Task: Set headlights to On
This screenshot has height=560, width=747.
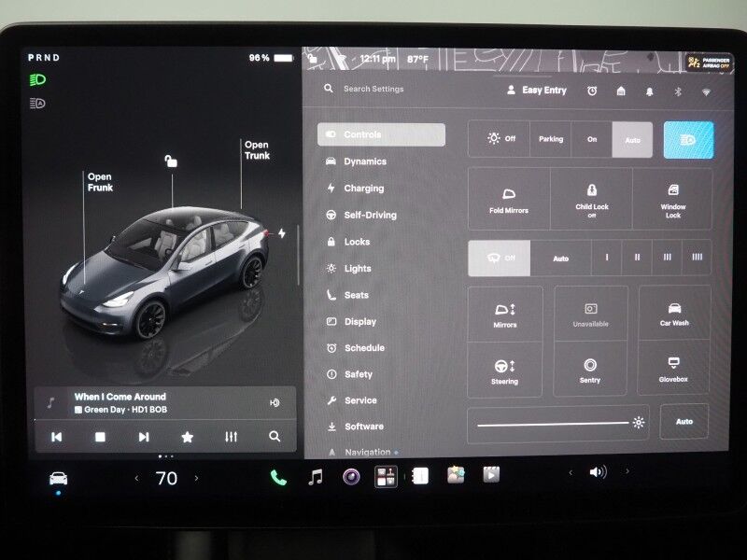Action: 592,139
